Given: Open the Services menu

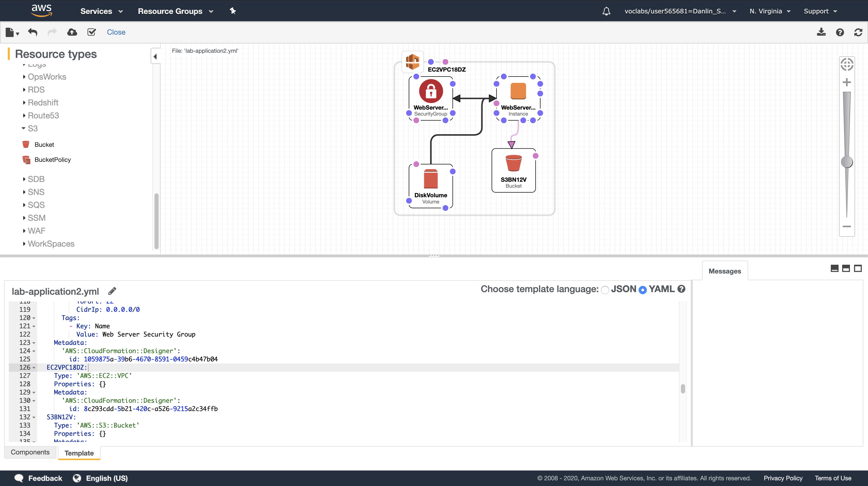Looking at the screenshot, I should coord(102,11).
